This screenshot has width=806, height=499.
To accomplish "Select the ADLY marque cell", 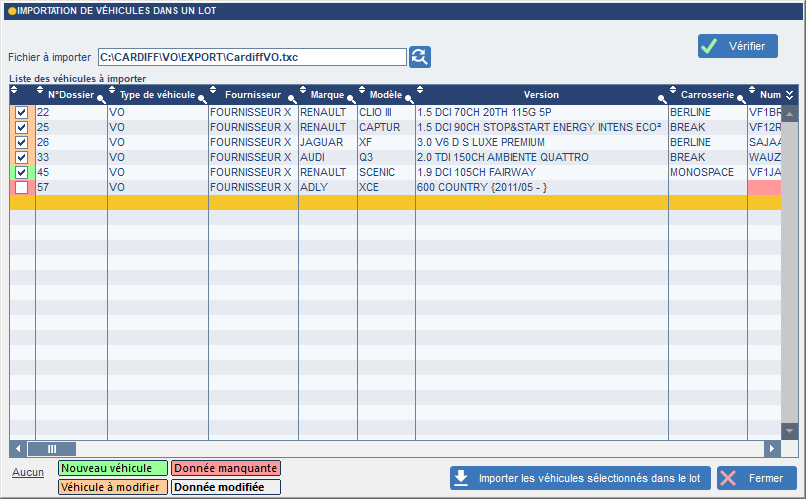I will [x=327, y=188].
